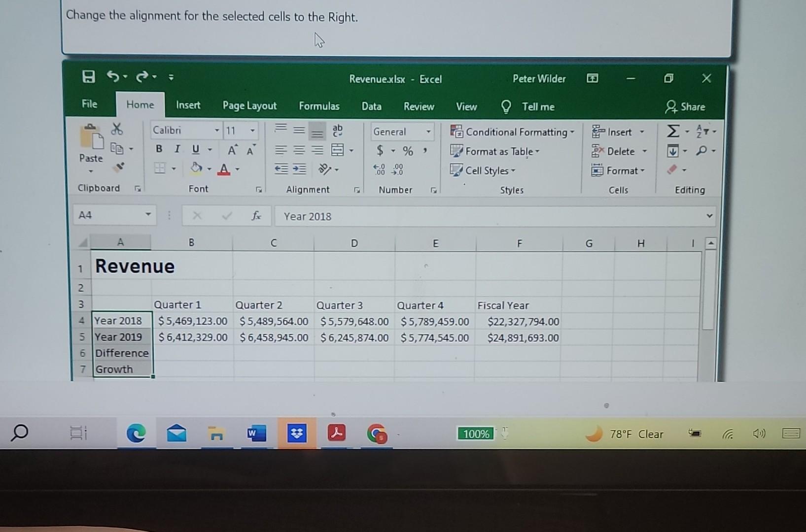Screen dimensions: 806x532
Task: Open Edge browser from the taskbar
Action: coord(136,433)
